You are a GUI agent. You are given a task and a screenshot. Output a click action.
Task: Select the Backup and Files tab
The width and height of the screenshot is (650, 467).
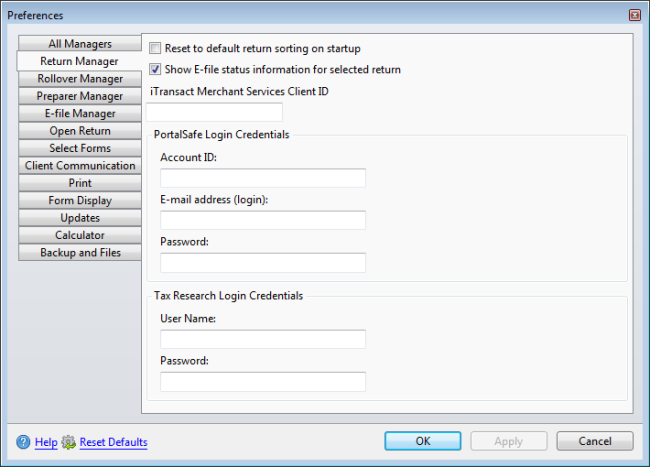(x=80, y=253)
